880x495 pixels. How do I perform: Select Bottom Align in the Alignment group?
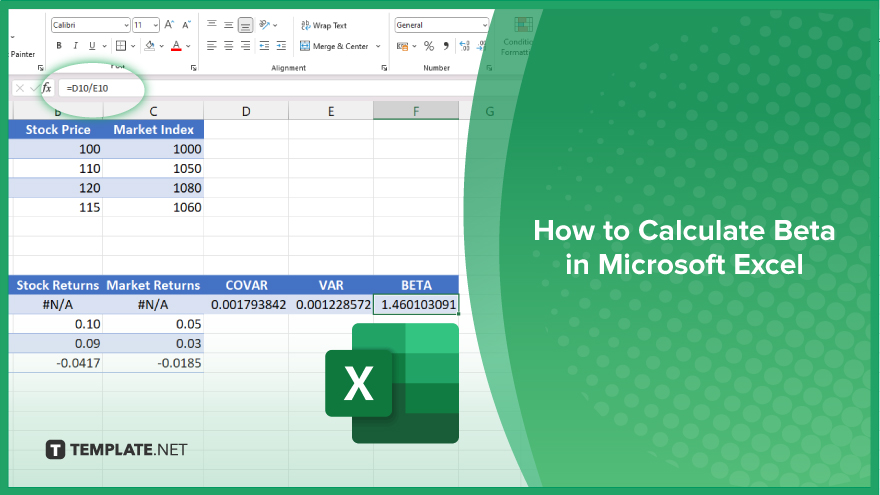coord(245,25)
